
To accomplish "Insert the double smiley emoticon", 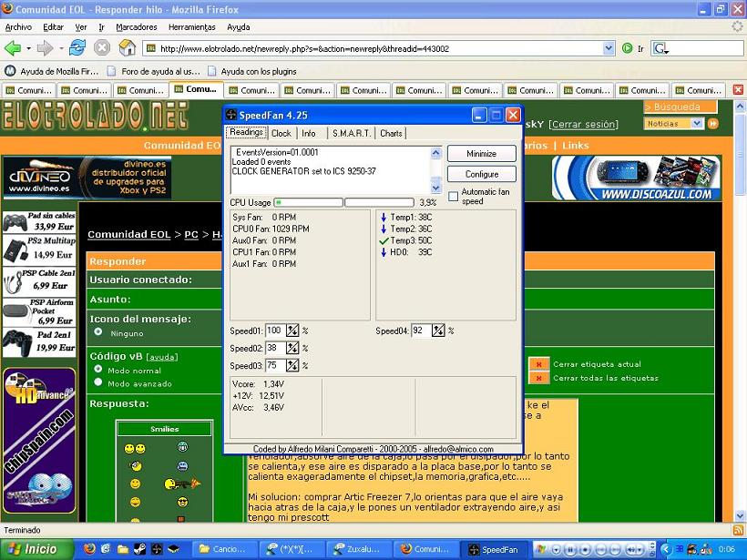I will point(134,449).
